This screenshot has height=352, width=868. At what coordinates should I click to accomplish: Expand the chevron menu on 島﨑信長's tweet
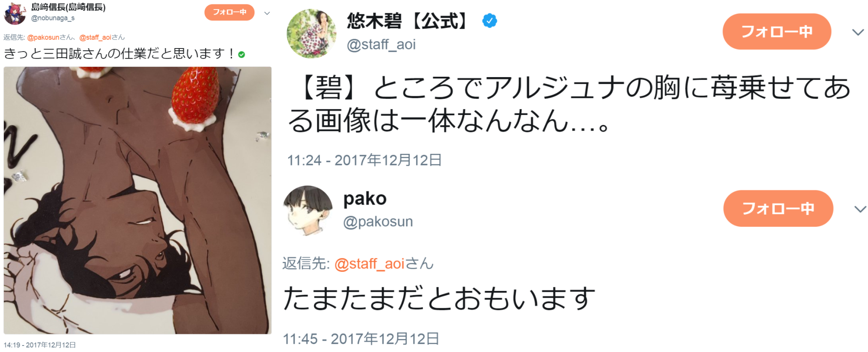coord(267,13)
